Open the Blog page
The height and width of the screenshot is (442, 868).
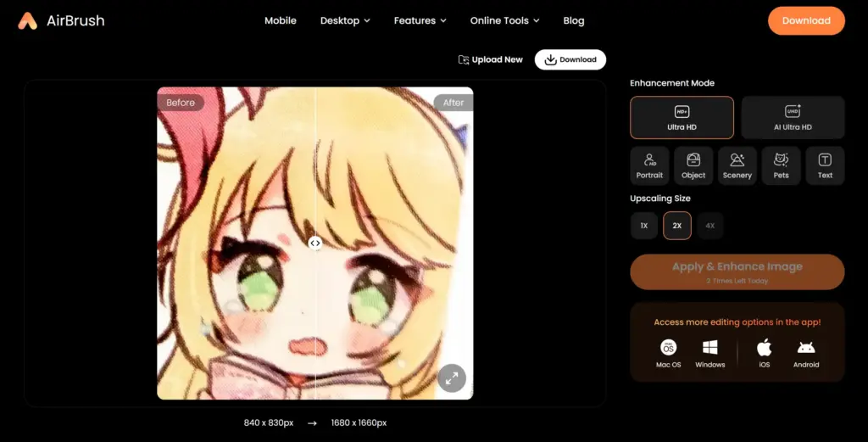[x=574, y=20]
